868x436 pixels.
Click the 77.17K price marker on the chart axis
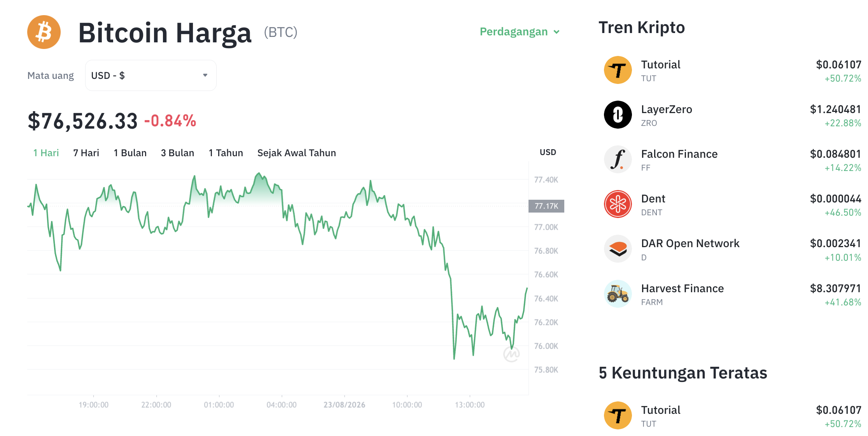[x=546, y=206]
